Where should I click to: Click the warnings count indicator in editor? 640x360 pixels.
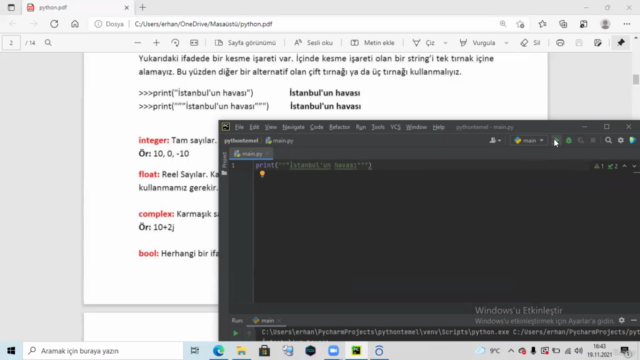pyautogui.click(x=599, y=166)
